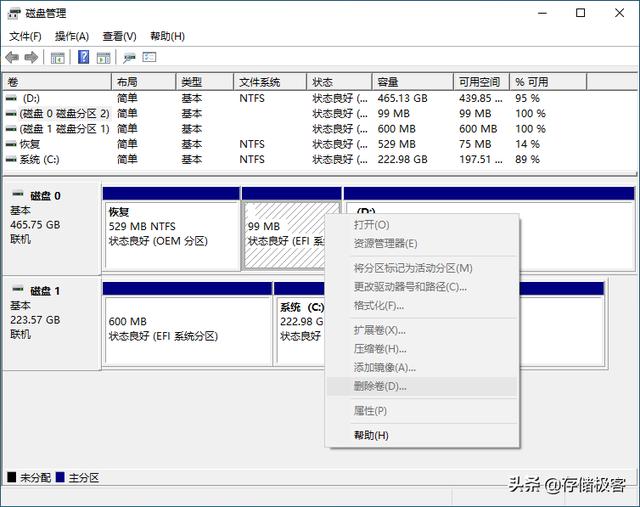Sort by the % 可用 column header
Image resolution: width=640 pixels, height=507 pixels.
[548, 82]
